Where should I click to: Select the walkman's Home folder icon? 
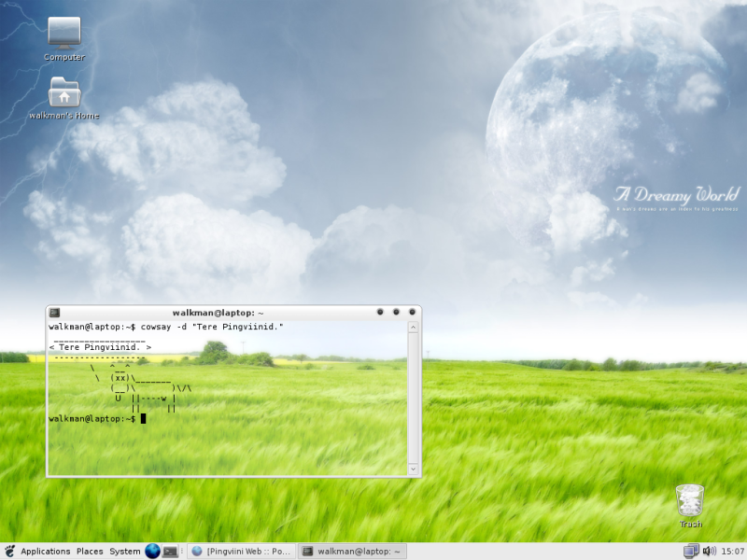pyautogui.click(x=64, y=98)
